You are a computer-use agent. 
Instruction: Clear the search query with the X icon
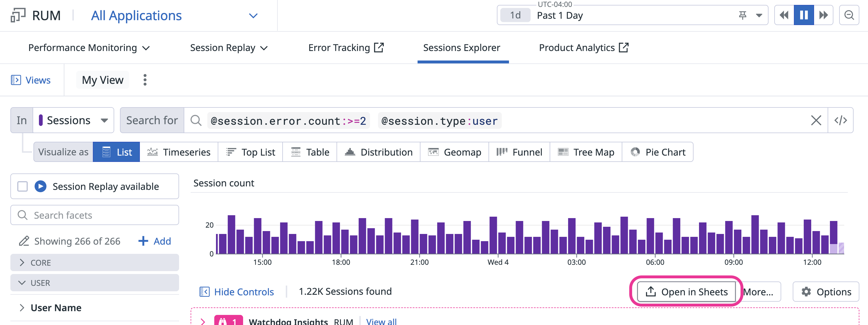pyautogui.click(x=816, y=120)
